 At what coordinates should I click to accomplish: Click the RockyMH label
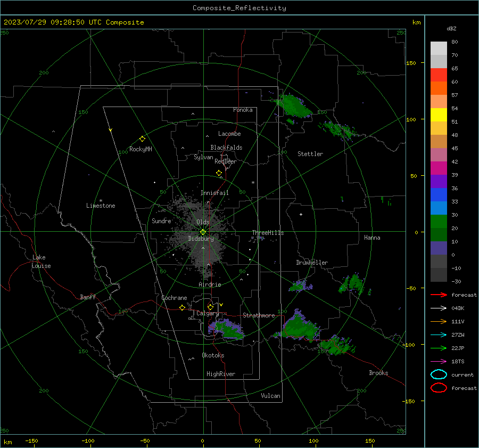coord(141,149)
